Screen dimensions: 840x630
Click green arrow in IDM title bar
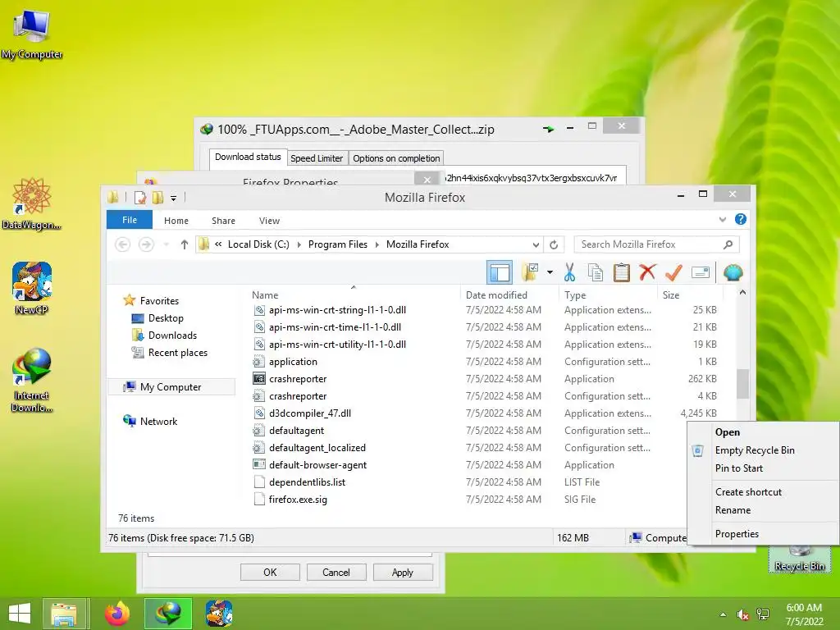click(x=549, y=129)
